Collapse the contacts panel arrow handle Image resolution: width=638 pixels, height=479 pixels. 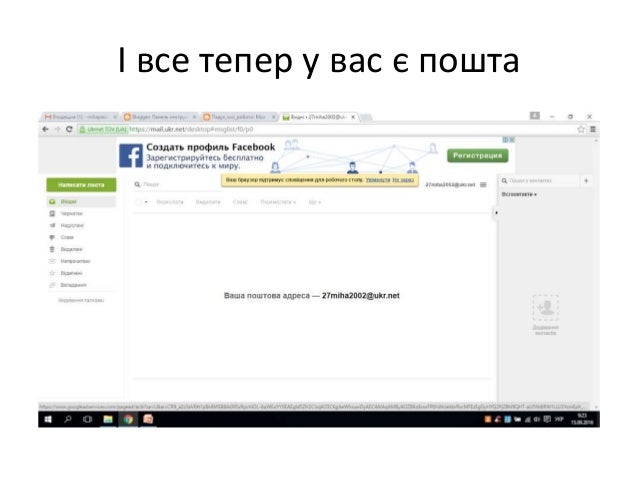(x=496, y=212)
